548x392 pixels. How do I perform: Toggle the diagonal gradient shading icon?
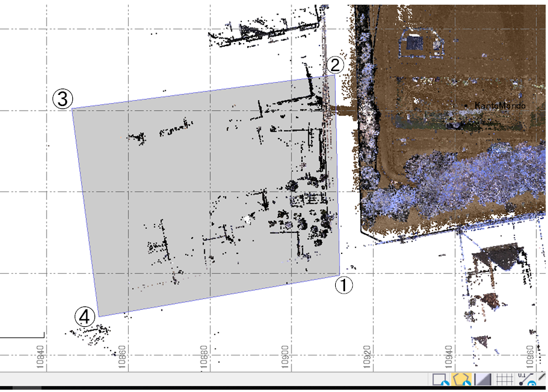483,380
